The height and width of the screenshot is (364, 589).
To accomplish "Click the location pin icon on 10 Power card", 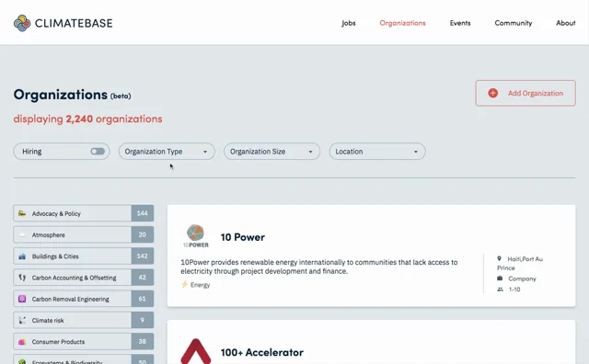I will tap(499, 258).
